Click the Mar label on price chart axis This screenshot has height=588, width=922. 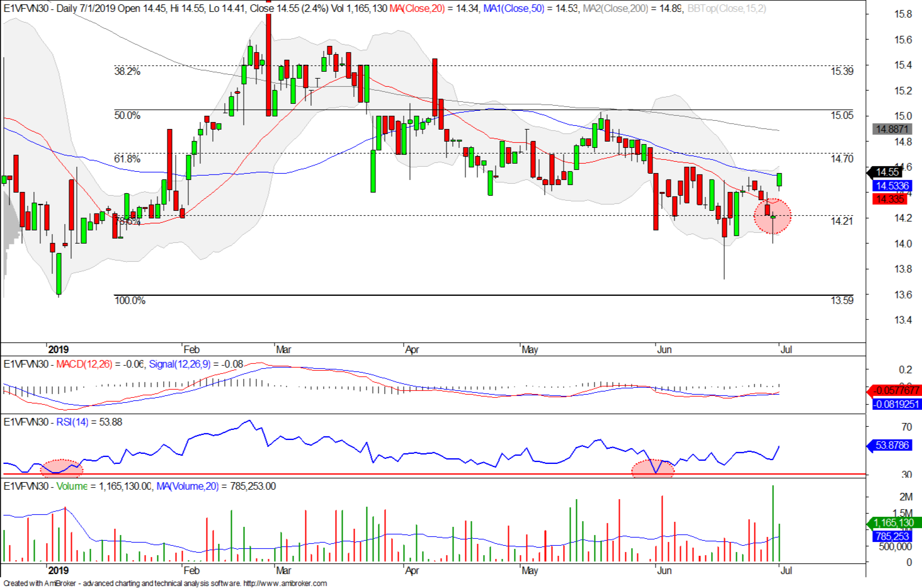point(283,350)
